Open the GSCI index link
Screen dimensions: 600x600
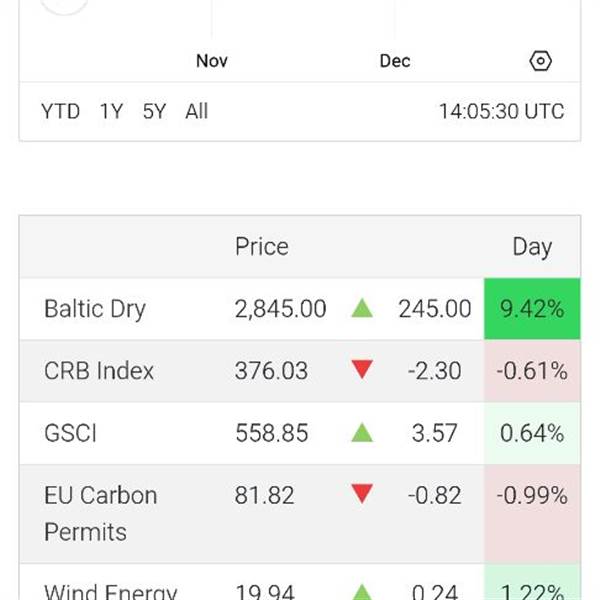70,433
